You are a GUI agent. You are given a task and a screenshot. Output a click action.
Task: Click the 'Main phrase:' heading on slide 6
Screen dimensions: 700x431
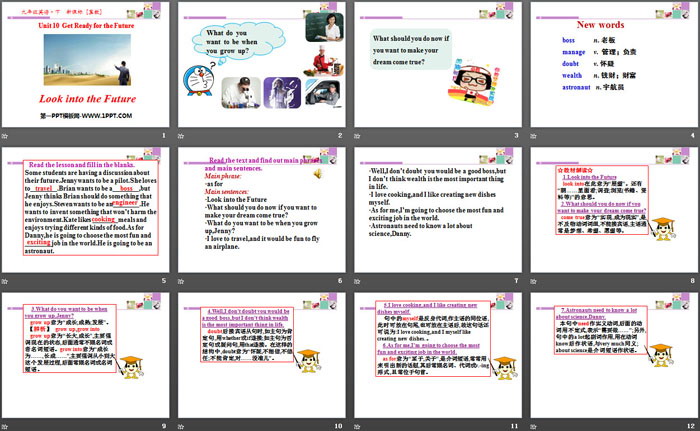(223, 176)
